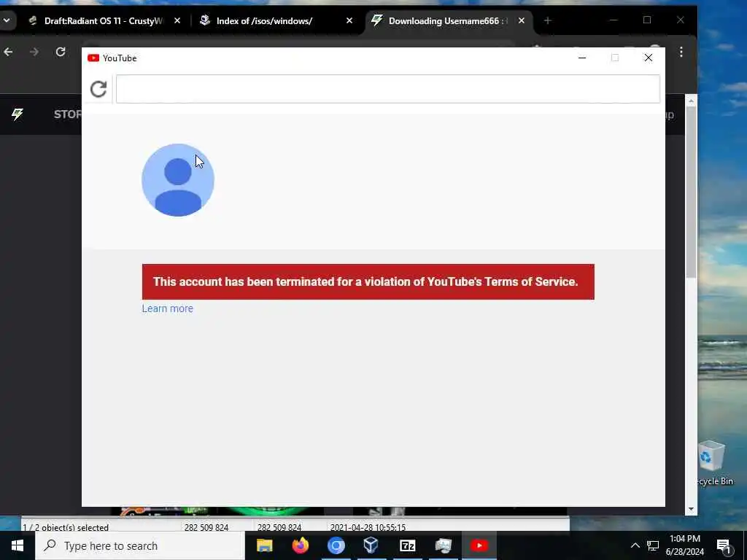Open 7-Zip from the taskbar
747x560 pixels.
tap(407, 545)
